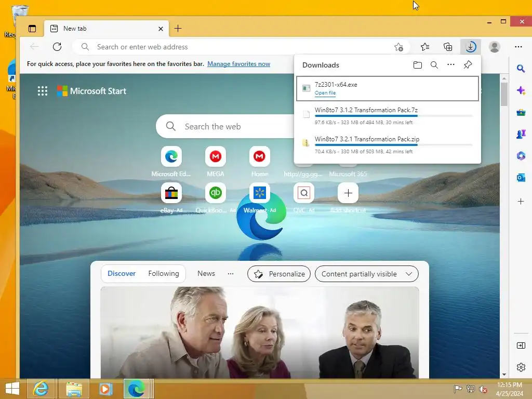This screenshot has width=532, height=399.
Task: Open the news article photo thumbnail
Action: [x=260, y=332]
